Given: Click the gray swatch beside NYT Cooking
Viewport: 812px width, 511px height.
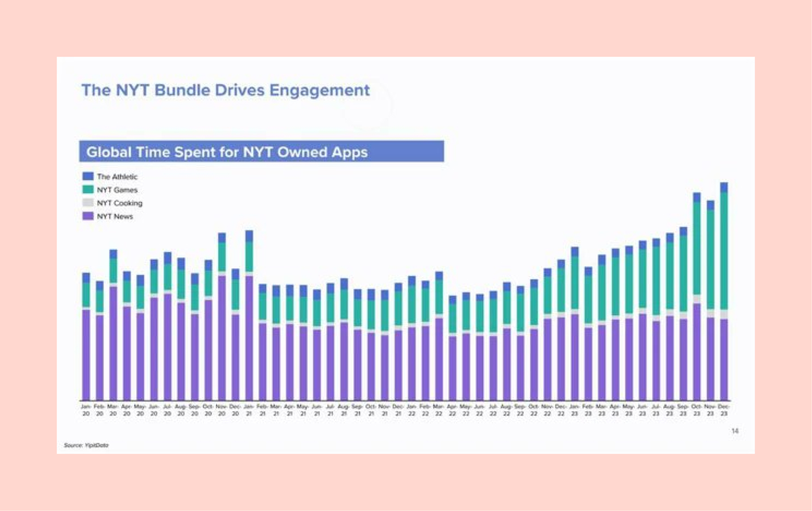Looking at the screenshot, I should tap(89, 202).
